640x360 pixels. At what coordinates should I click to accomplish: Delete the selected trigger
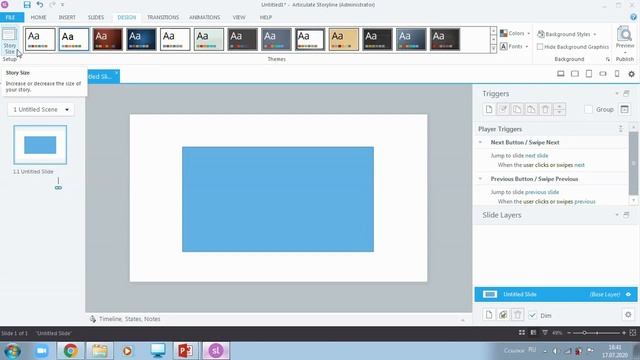tap(545, 109)
